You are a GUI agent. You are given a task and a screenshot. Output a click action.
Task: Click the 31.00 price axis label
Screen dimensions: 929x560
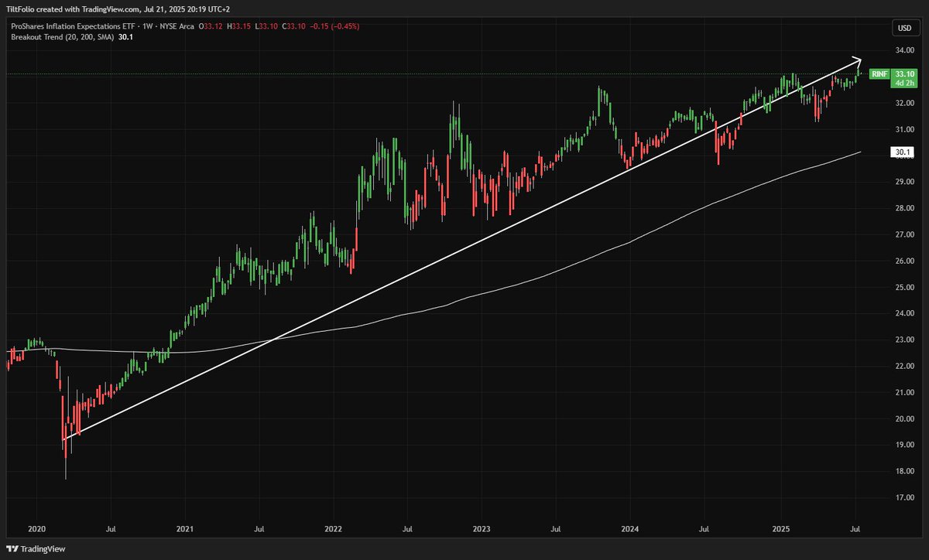click(907, 129)
